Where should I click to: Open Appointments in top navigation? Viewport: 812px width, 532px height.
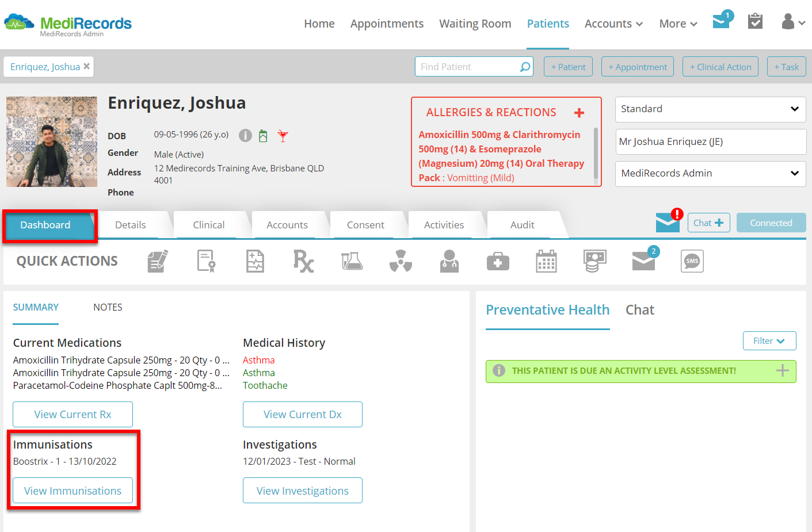pos(387,24)
